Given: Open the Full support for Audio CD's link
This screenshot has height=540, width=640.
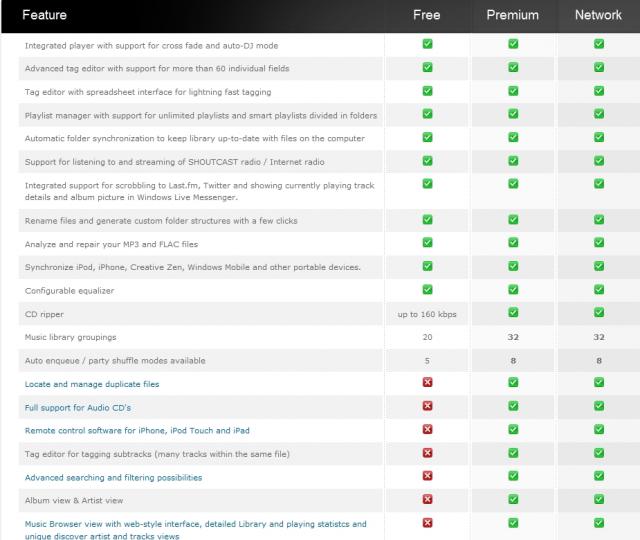Looking at the screenshot, I should point(78,408).
